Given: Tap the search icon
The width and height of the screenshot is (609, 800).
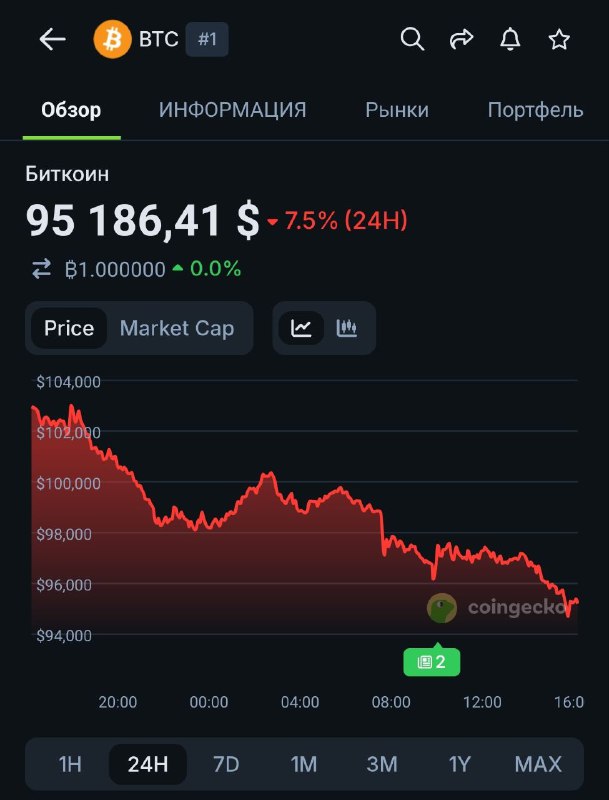Looking at the screenshot, I should coord(412,39).
